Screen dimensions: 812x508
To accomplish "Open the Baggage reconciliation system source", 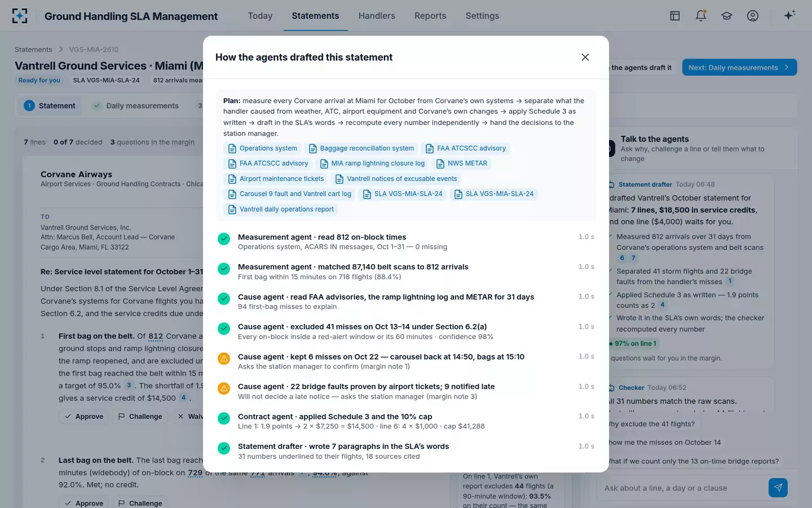I will tap(361, 148).
